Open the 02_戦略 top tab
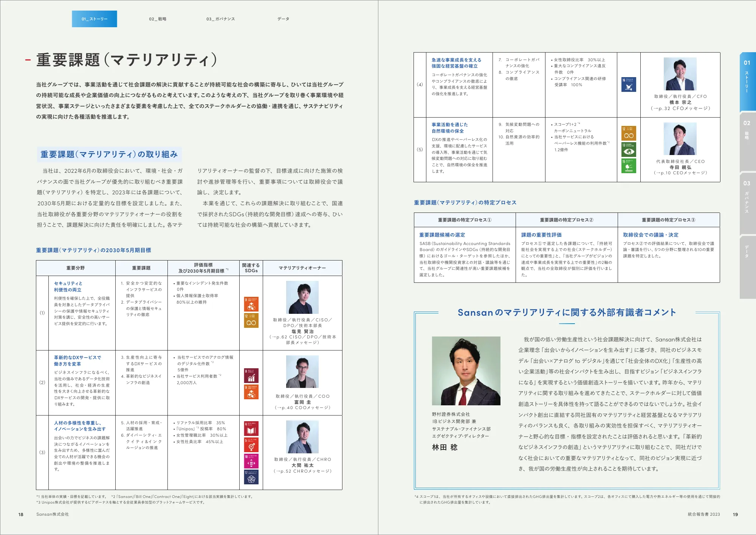Image resolution: width=756 pixels, height=535 pixels. [158, 19]
